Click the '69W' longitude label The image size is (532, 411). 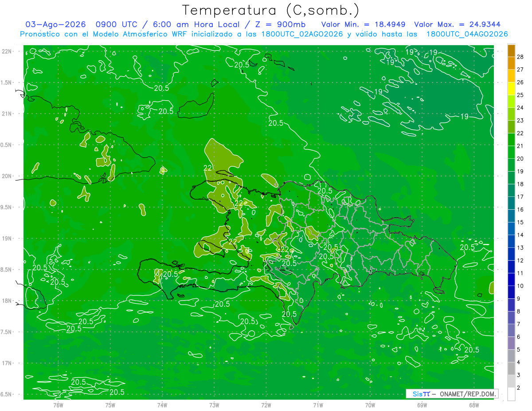422,405
